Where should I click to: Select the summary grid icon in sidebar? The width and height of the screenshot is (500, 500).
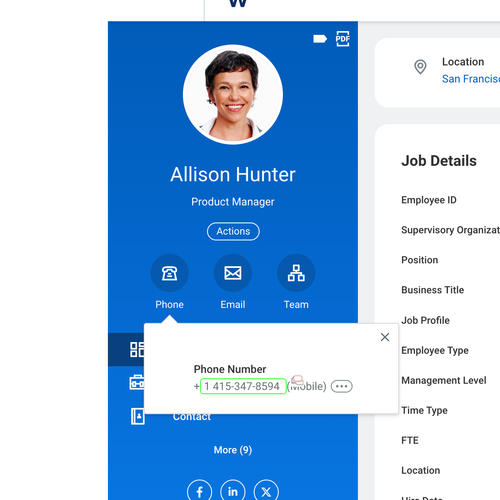[137, 349]
